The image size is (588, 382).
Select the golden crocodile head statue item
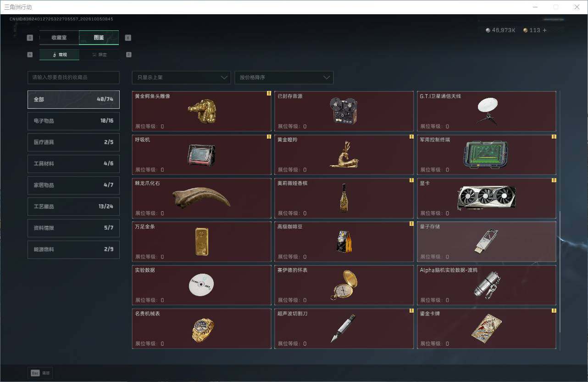click(202, 111)
